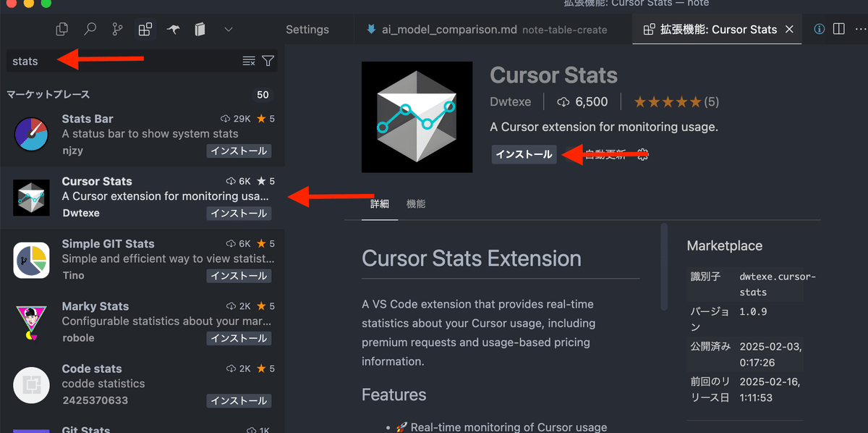The image size is (868, 433).
Task: Clear the extension search results icon
Action: point(250,61)
